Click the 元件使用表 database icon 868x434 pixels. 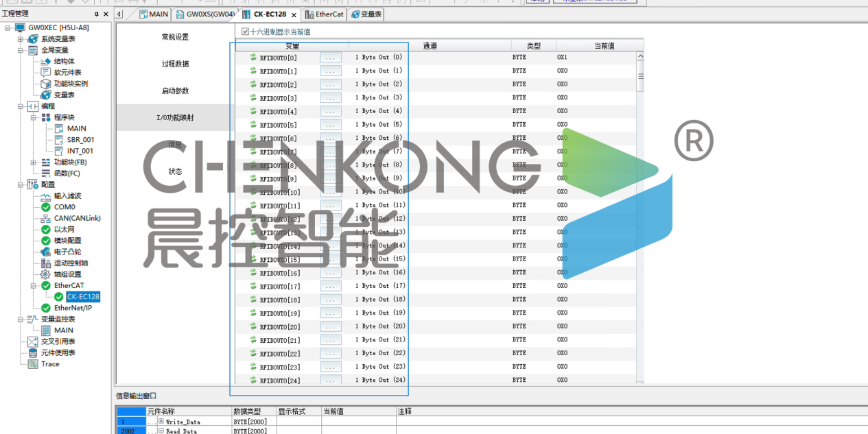tap(33, 352)
